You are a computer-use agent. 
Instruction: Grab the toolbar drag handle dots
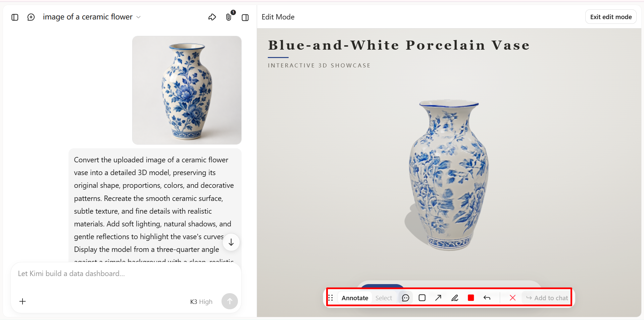(331, 298)
